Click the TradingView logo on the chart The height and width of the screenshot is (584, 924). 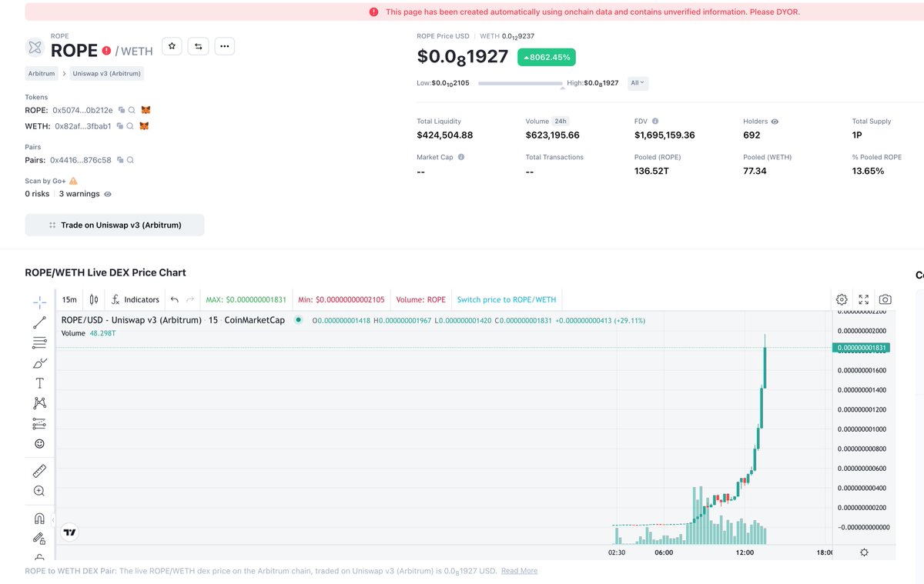click(69, 532)
